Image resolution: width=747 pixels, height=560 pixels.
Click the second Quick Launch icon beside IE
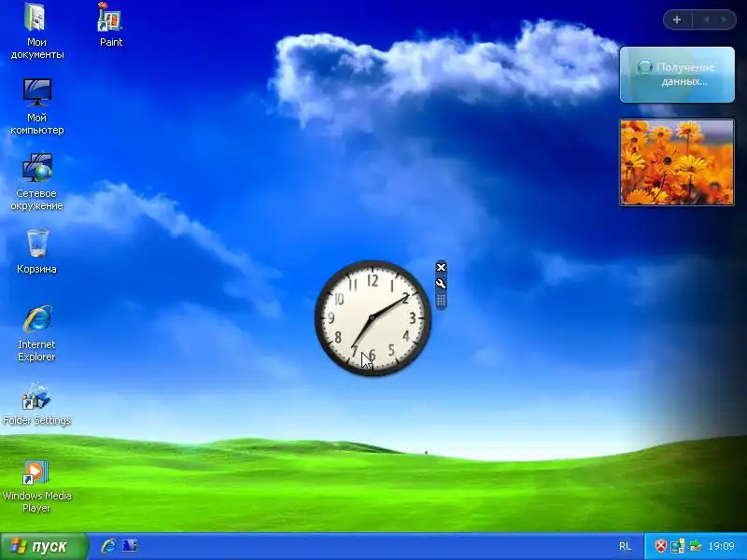(x=130, y=546)
